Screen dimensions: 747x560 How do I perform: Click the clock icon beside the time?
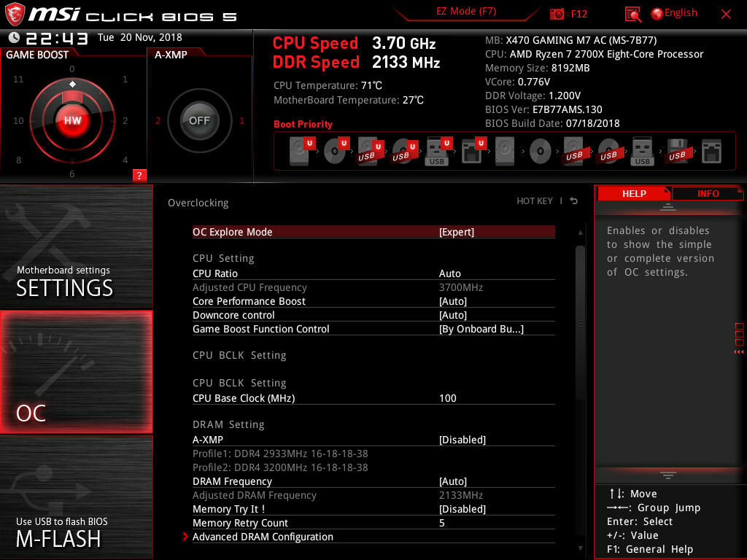14,37
